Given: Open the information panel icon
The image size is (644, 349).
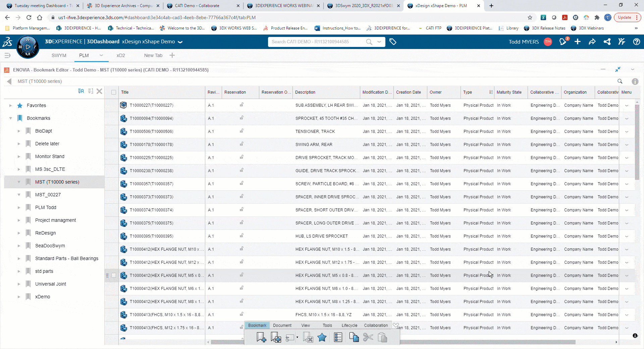Looking at the screenshot, I should (x=635, y=81).
